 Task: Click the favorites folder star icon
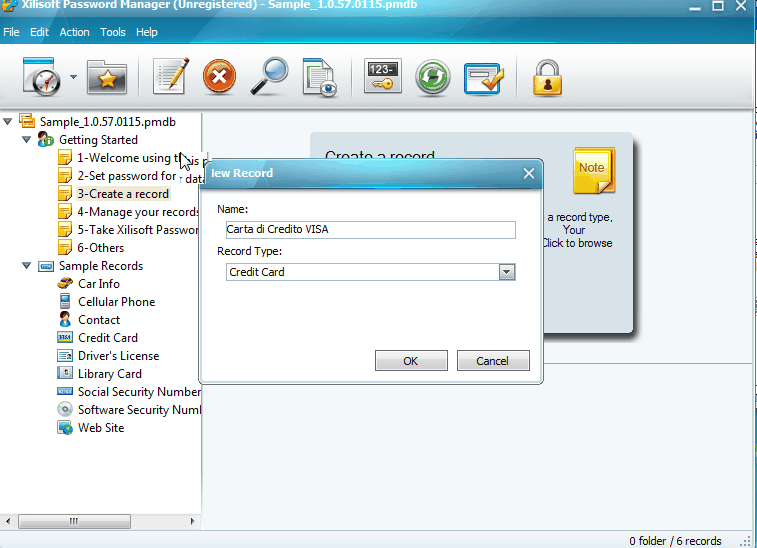click(107, 77)
